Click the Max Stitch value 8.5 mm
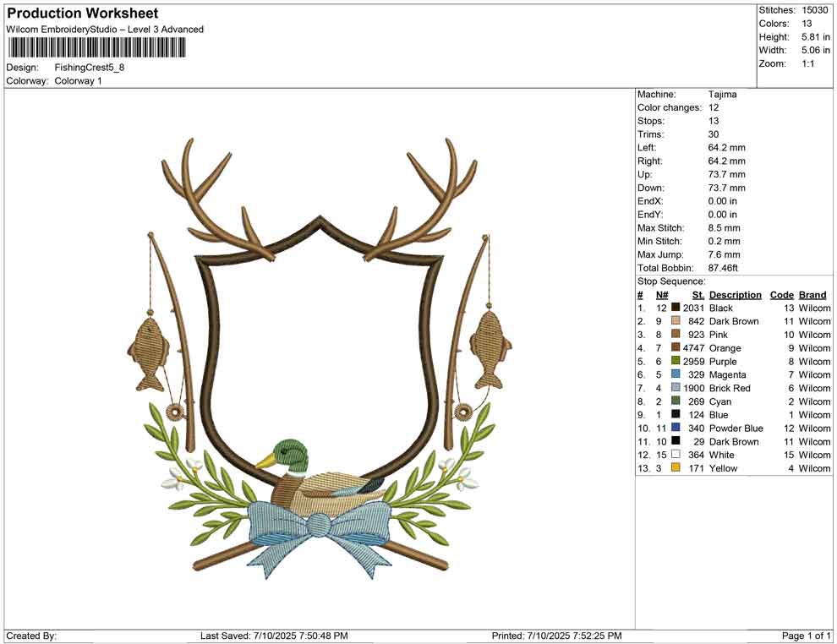The width and height of the screenshot is (837, 644). [x=725, y=228]
